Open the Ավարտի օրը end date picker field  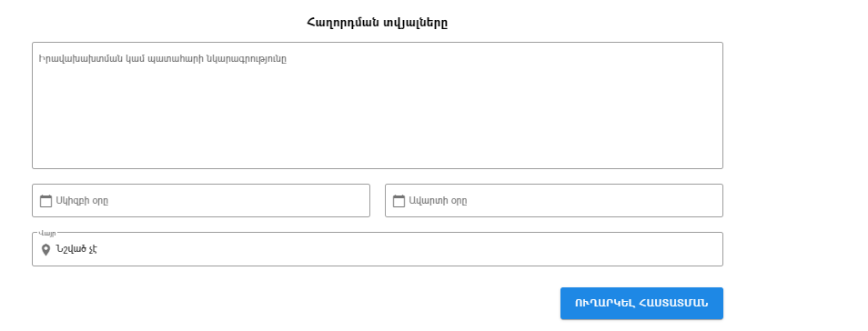(x=554, y=200)
